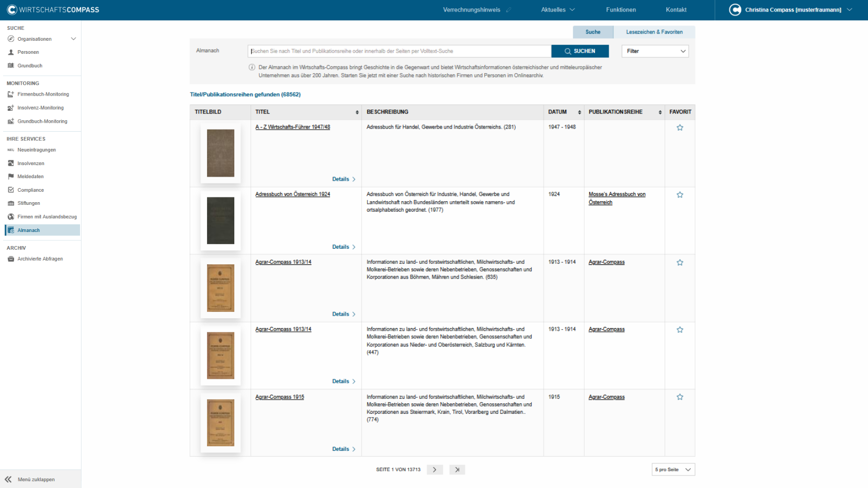Click the Organisationen sidebar icon
The width and height of the screenshot is (868, 488).
pos(11,39)
